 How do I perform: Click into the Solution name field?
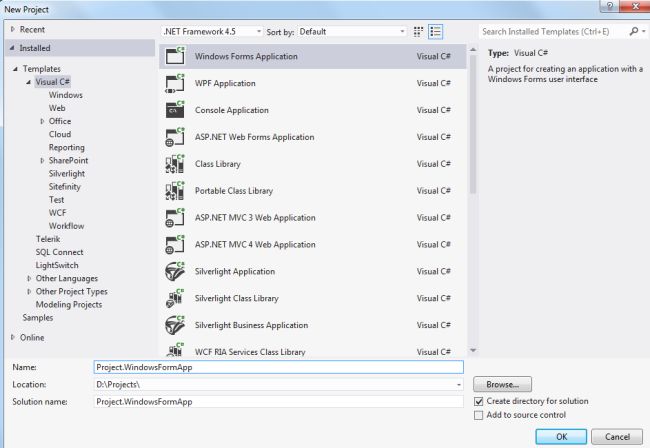coord(279,402)
